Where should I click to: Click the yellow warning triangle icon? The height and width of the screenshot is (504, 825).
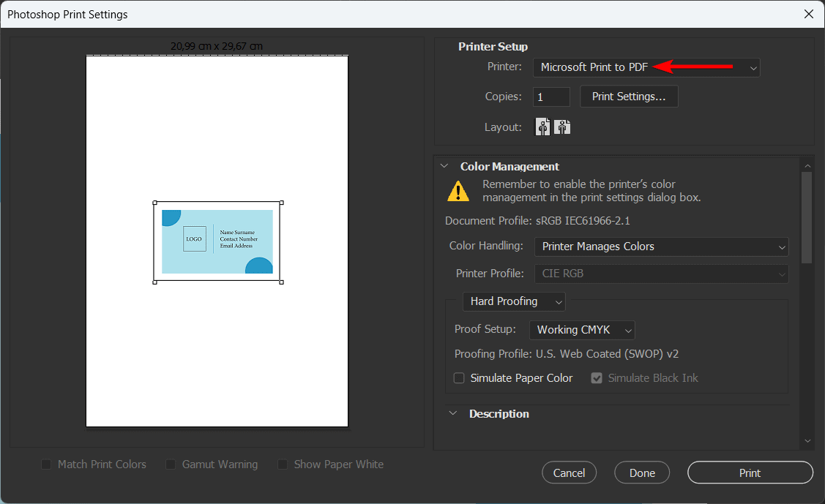pos(458,192)
